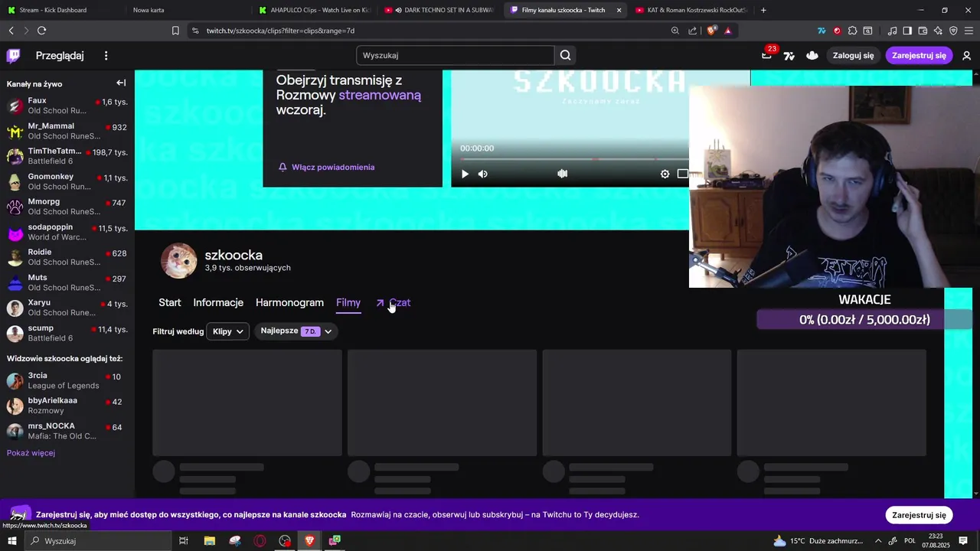Open the TimTheTatman channel in sidebar
The image size is (980, 551).
(x=67, y=156)
